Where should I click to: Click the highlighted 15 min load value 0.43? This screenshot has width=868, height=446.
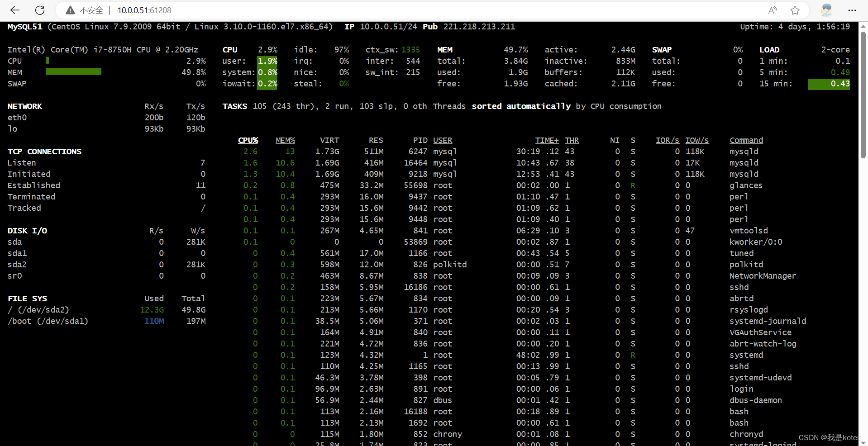click(x=829, y=84)
